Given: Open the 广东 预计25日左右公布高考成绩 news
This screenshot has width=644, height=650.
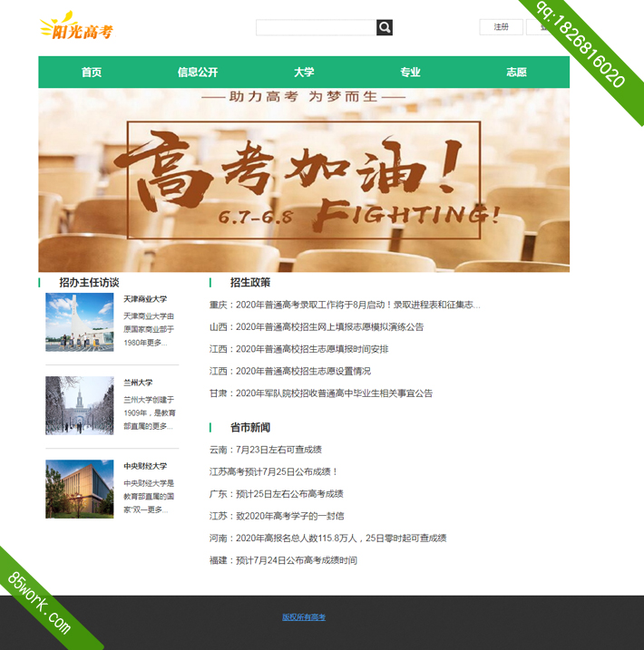Looking at the screenshot, I should 276,494.
